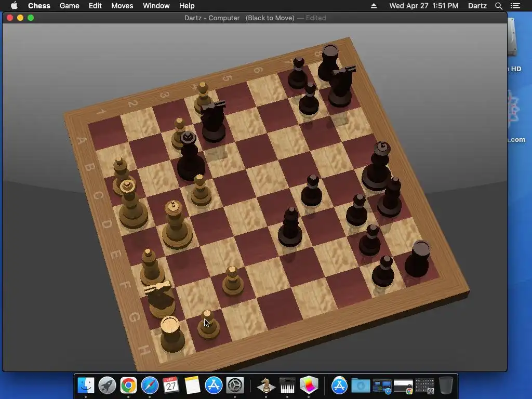Click the black pawn on E6

coord(312,191)
